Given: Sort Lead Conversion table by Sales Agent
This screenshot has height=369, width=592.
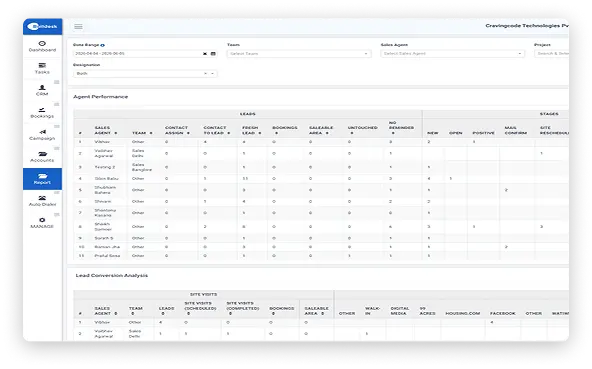Looking at the screenshot, I should click(116, 314).
